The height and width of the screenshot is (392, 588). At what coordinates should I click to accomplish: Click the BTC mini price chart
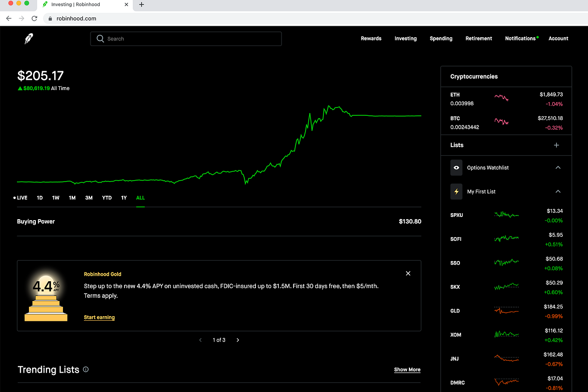(x=501, y=122)
